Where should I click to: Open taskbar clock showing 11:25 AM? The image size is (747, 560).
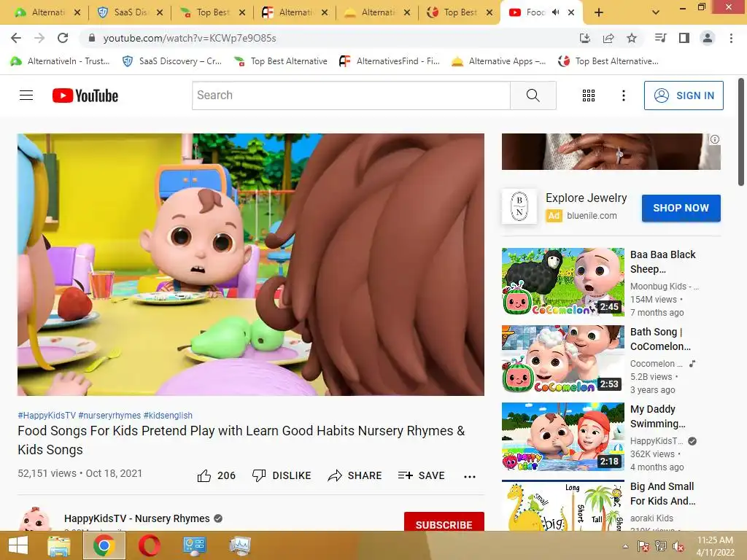(x=715, y=546)
